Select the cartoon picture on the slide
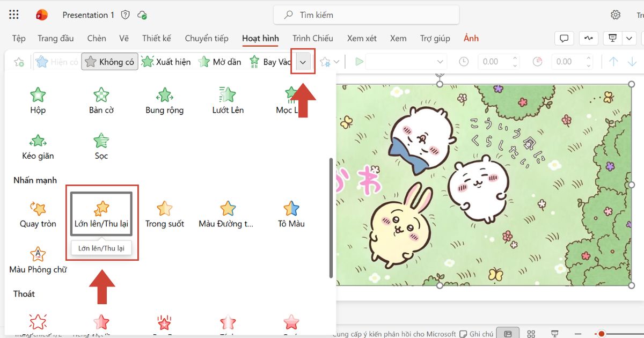 [484, 185]
